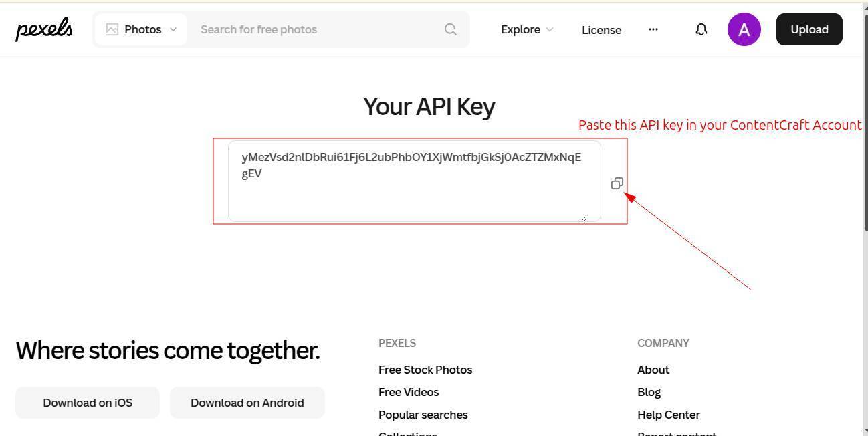Expand the Explore menu
The image size is (868, 436).
coord(527,29)
